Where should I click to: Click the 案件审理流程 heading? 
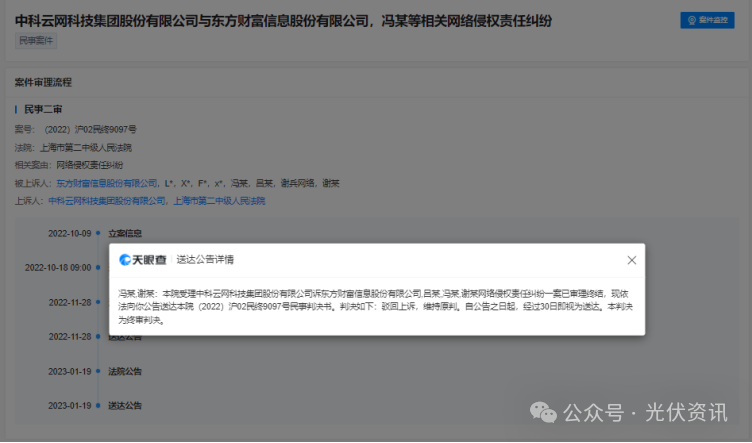point(43,82)
